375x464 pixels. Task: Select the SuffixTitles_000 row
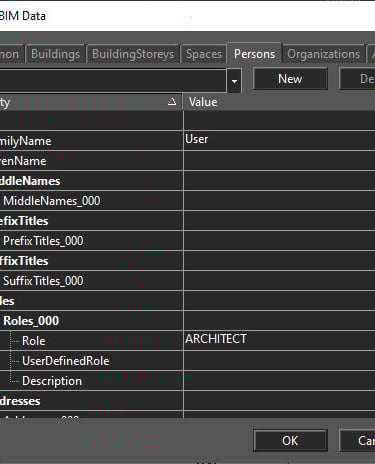91,281
